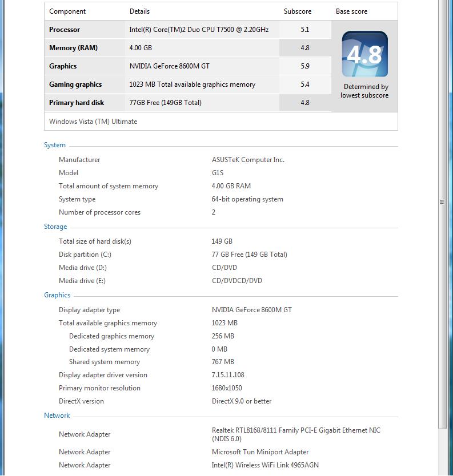Select the Primary hard disk row label
Screen dimensions: 453x476
(x=77, y=103)
